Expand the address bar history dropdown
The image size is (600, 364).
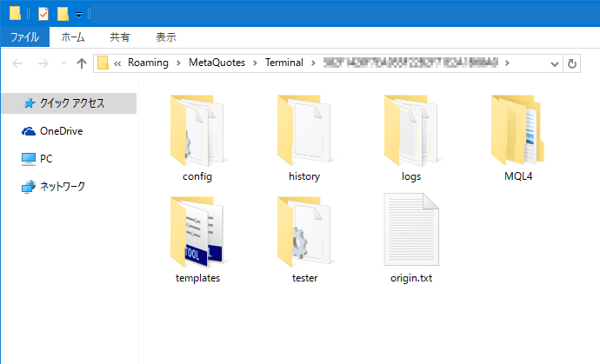pos(555,64)
